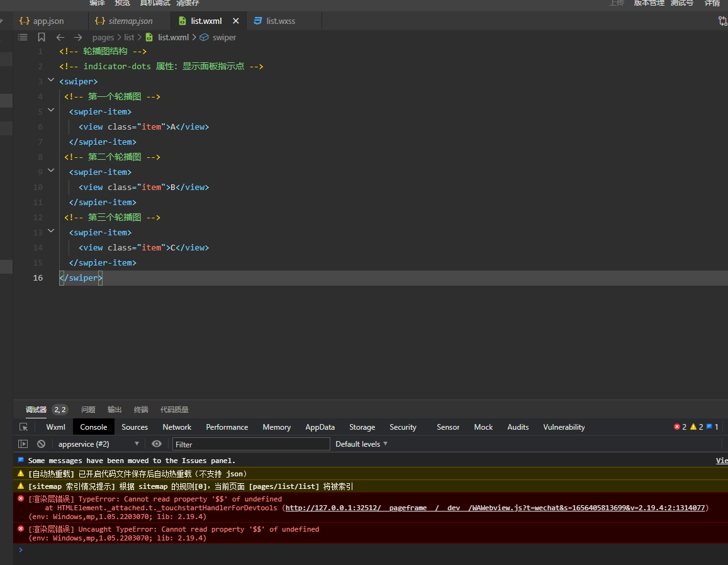Click the closing swiper tag on line 16

pos(81,277)
